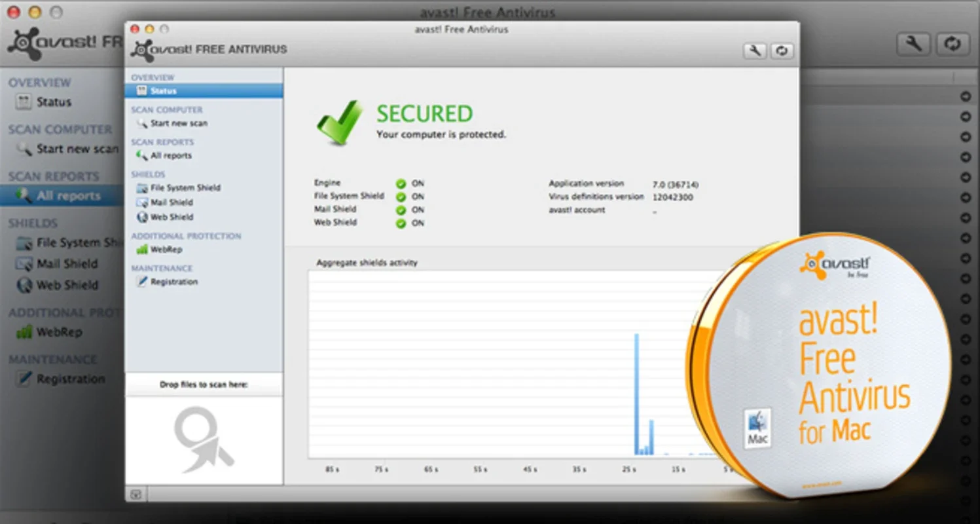Click the green Engine ON indicator
Image resolution: width=980 pixels, height=524 pixels.
401,184
